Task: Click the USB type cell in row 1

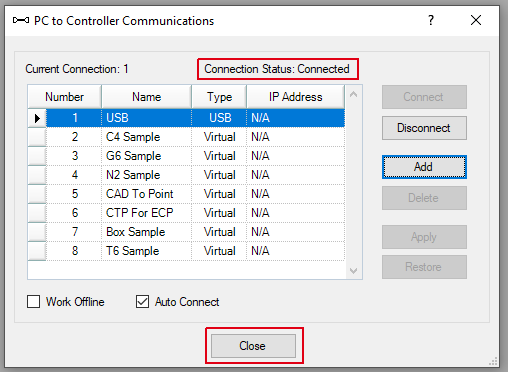Action: coord(219,118)
